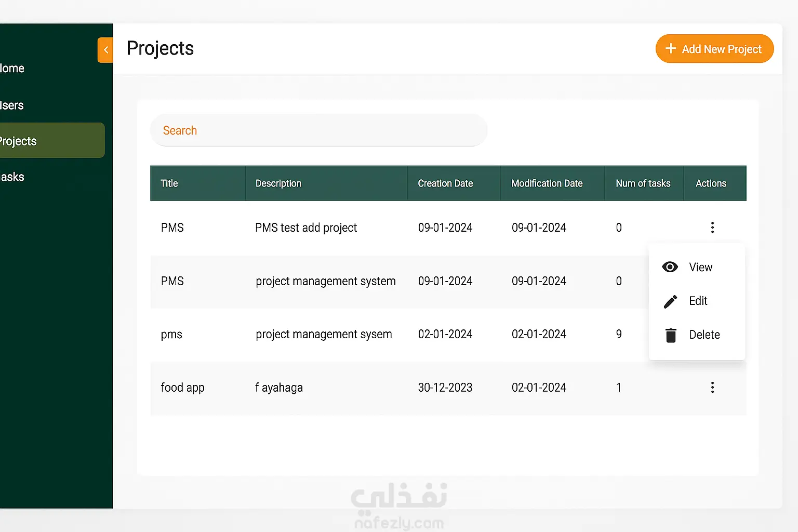Collapse the sidebar with the orange chevron

[x=105, y=50]
